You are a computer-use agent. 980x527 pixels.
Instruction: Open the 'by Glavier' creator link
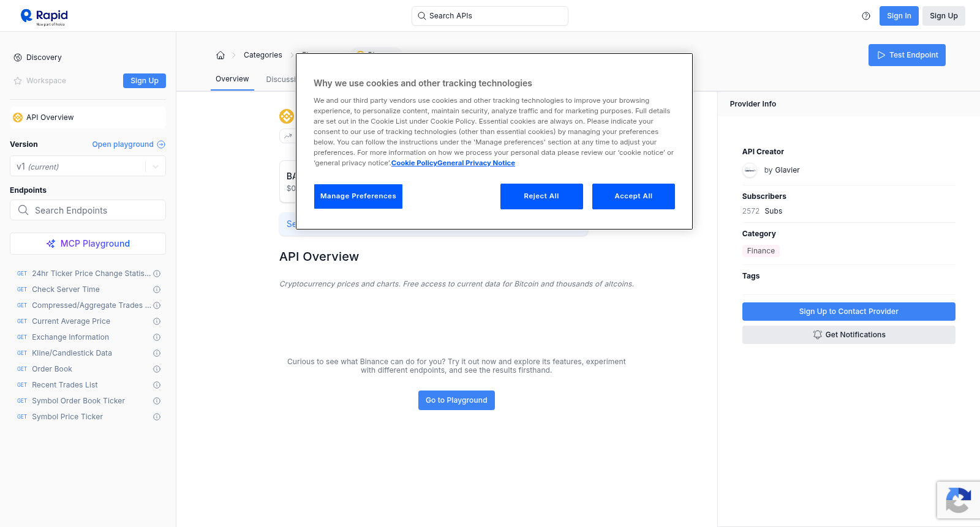(782, 170)
